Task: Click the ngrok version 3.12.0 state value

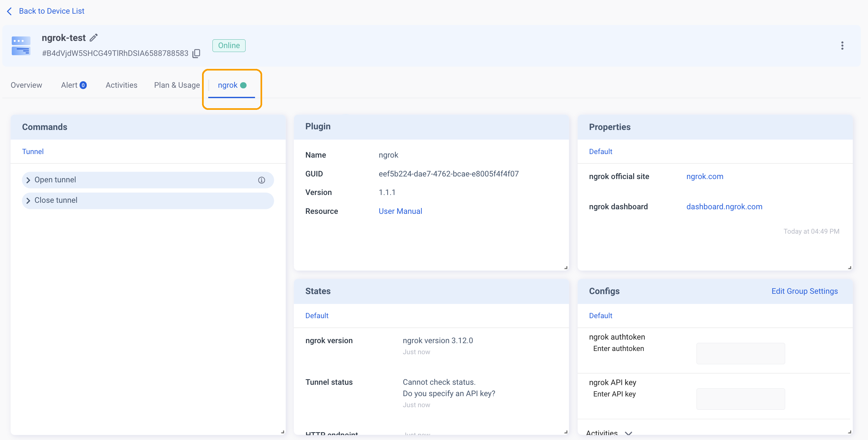Action: click(x=438, y=341)
